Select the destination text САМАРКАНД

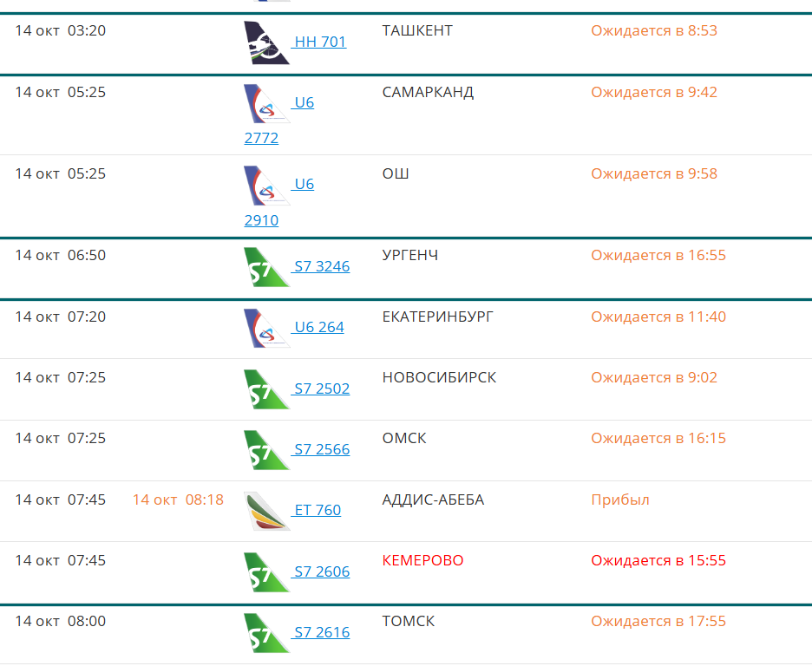[x=428, y=92]
